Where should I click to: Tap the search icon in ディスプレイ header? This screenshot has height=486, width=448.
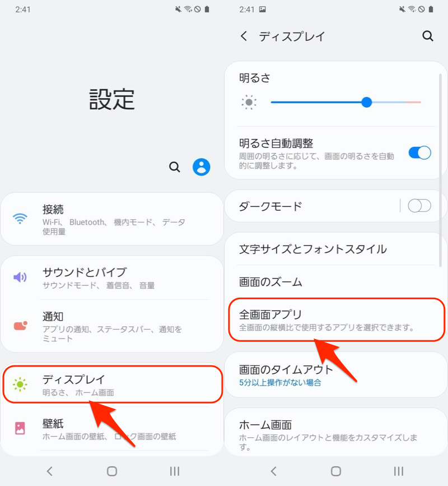[x=428, y=36]
